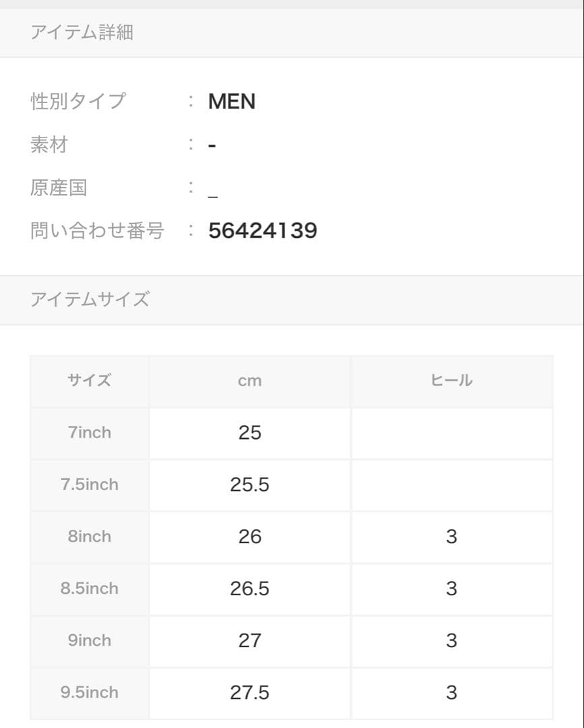584x728 pixels.
Task: Select the 7inch size row
Action: [90, 433]
